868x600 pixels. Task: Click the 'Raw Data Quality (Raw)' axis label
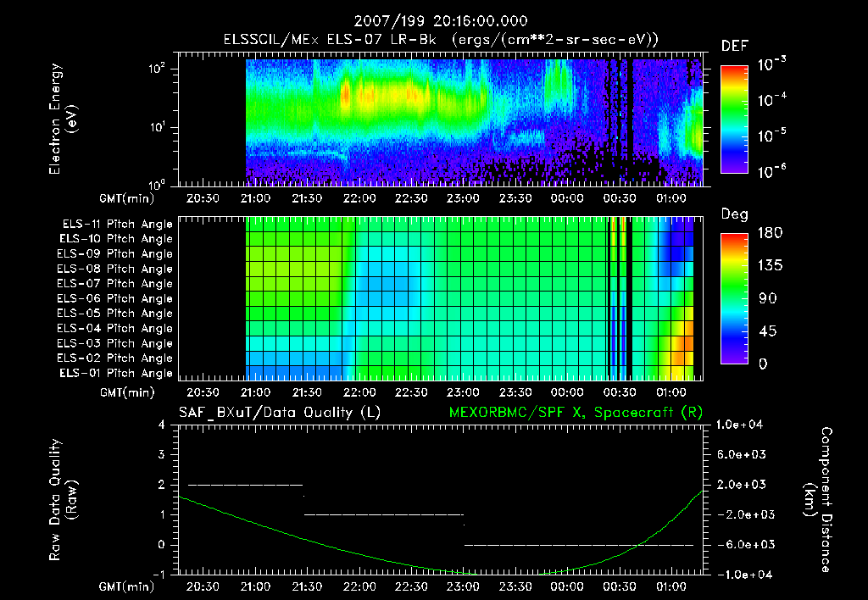tap(63, 500)
